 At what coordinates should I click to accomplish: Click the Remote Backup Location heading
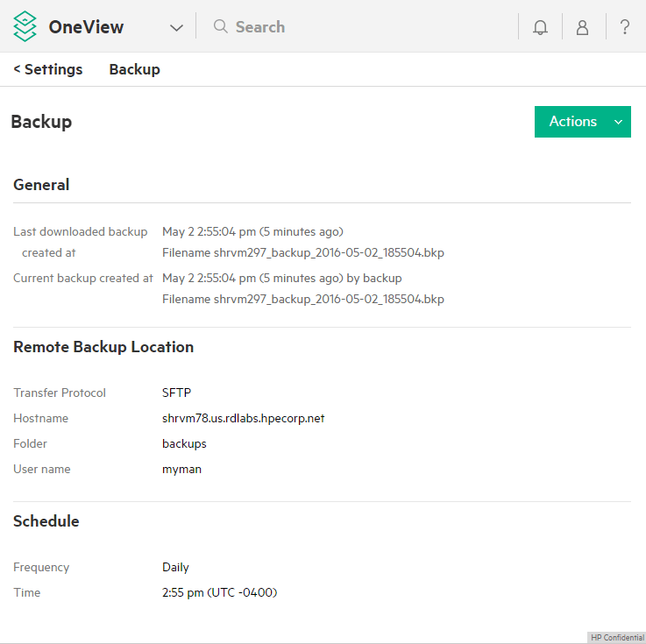[103, 347]
